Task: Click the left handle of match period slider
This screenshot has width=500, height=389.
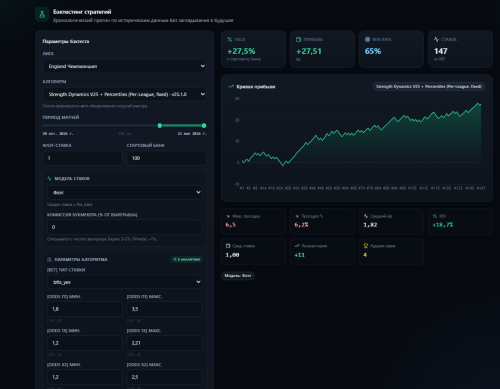Action: [160, 126]
